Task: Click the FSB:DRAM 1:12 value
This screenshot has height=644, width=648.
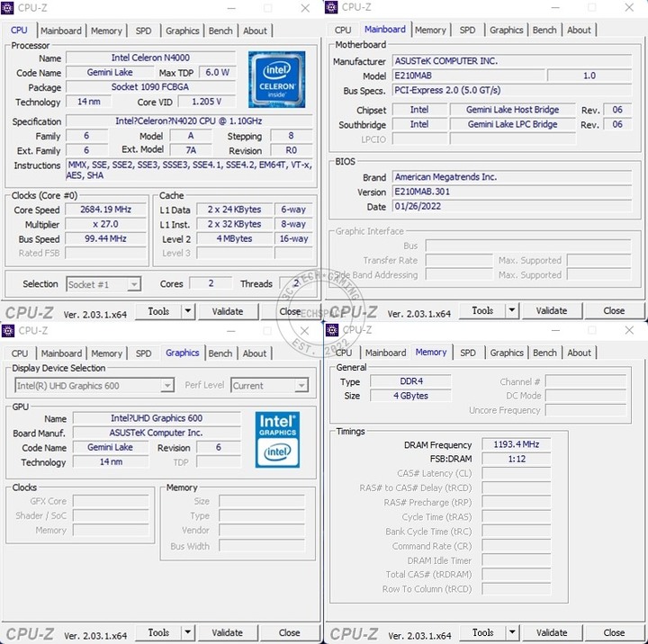Action: coord(517,459)
